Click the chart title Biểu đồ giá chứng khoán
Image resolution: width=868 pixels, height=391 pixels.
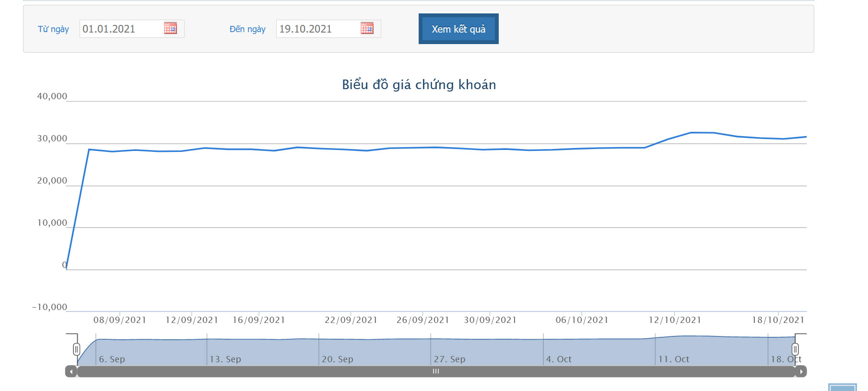(x=419, y=85)
